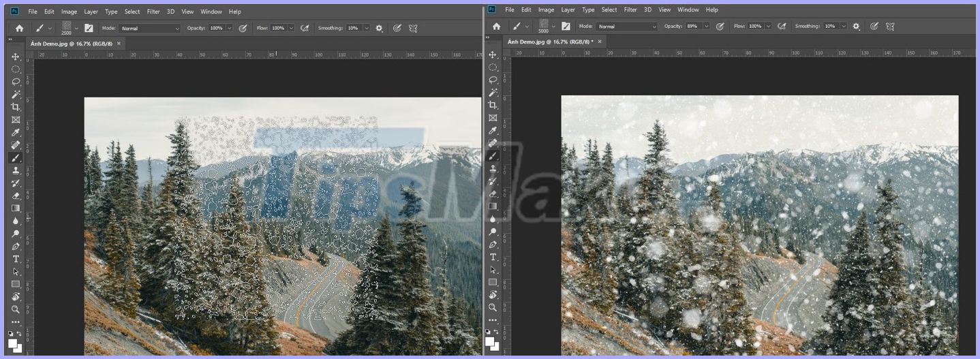Toggle pressure for opacity in left window

point(243,28)
